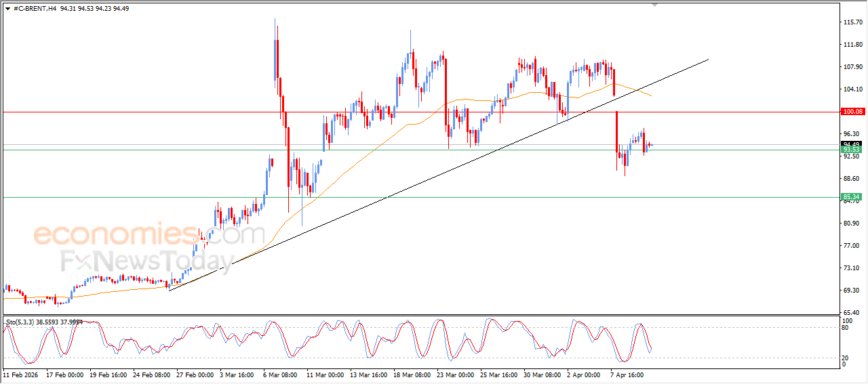Screen dimensions: 868x384
Task: Click the stochastic scale value 20
Action: [x=845, y=358]
